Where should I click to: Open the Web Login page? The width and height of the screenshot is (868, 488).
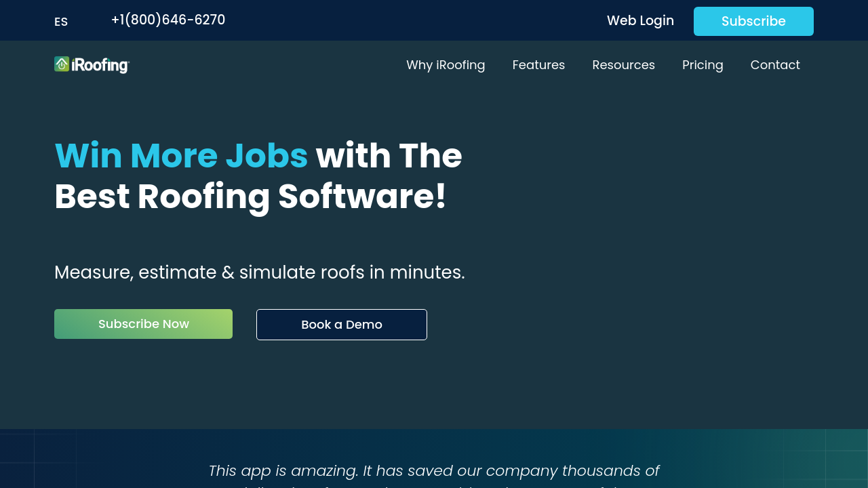point(640,21)
